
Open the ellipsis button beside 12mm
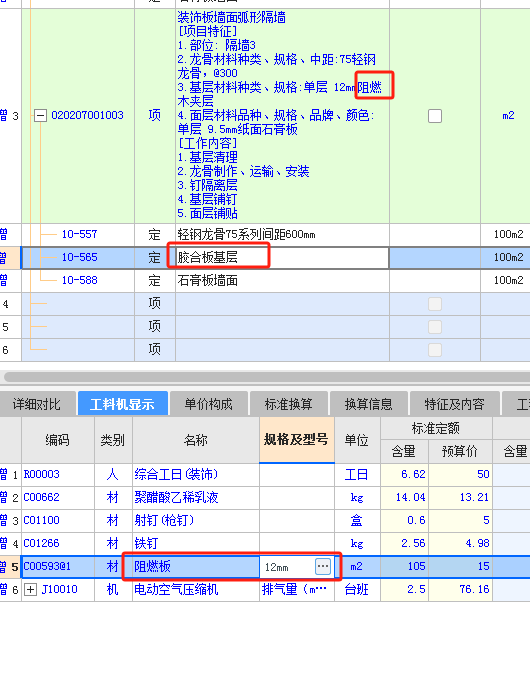coord(323,566)
